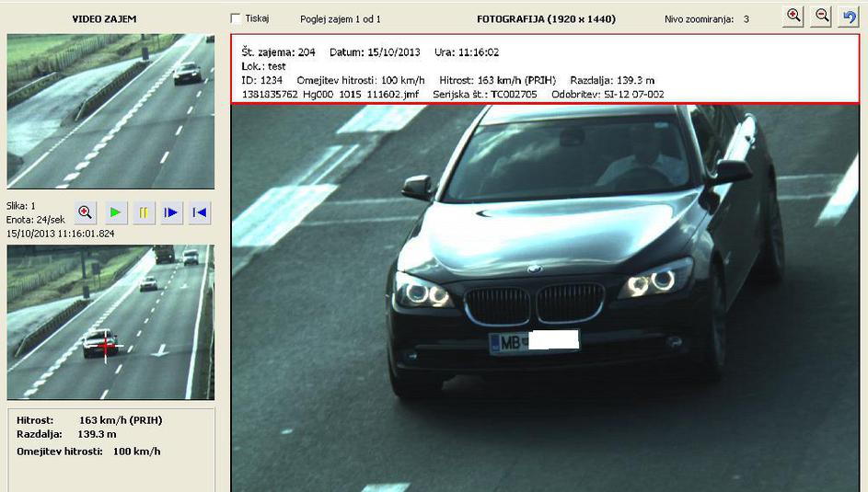Zoom in on the photograph
The width and height of the screenshot is (868, 492).
pyautogui.click(x=793, y=17)
